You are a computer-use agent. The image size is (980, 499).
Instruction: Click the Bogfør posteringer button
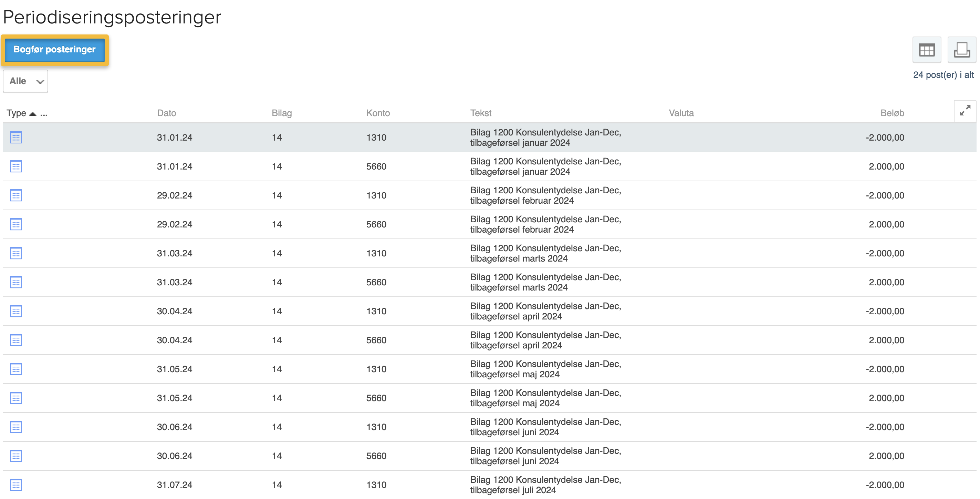(x=54, y=50)
